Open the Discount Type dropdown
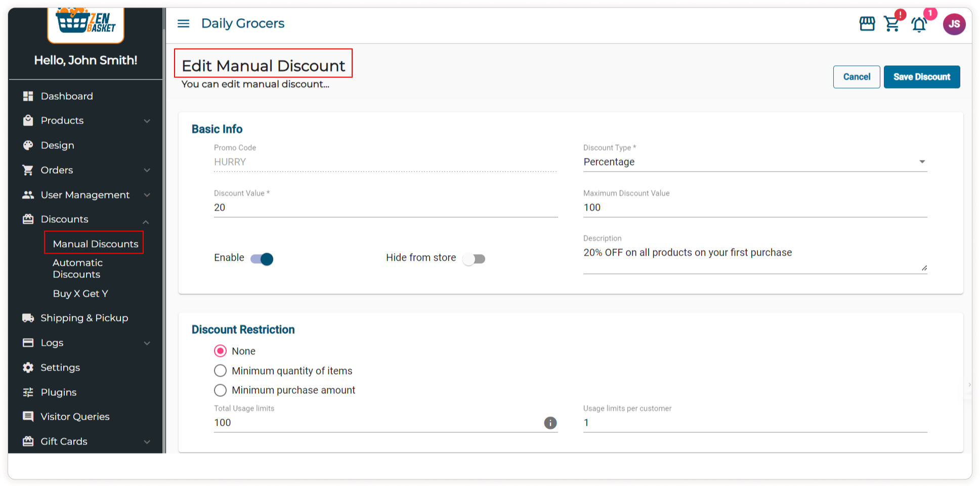Viewport: 980px width, 488px height. [x=754, y=162]
